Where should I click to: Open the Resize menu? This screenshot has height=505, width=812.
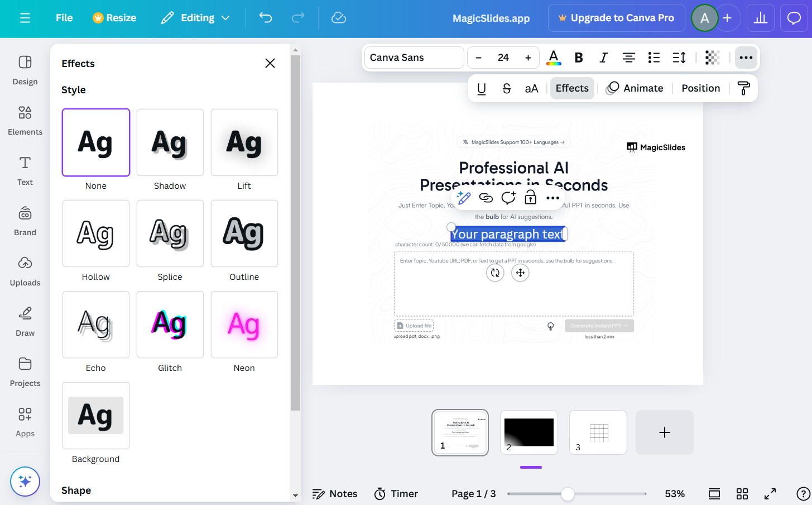point(114,18)
